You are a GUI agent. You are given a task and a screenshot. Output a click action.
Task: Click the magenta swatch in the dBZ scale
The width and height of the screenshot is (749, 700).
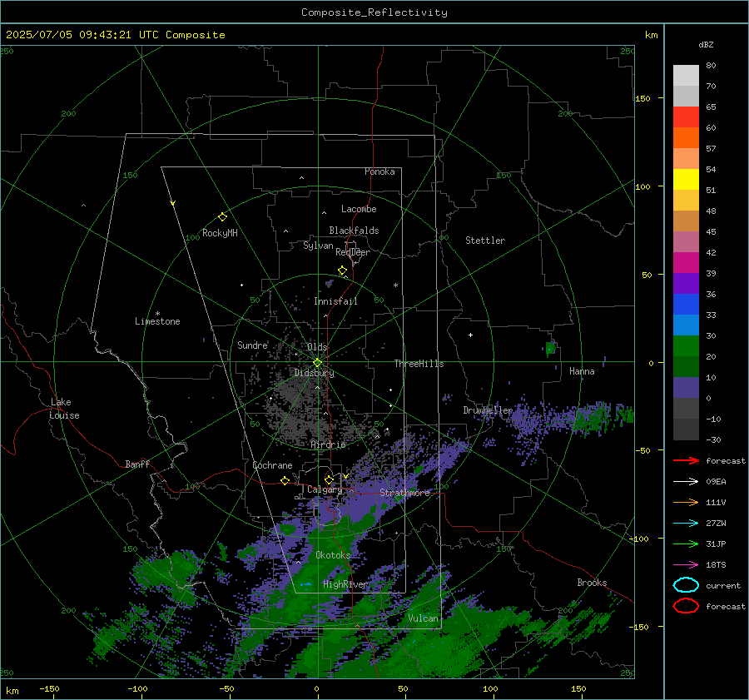click(686, 263)
